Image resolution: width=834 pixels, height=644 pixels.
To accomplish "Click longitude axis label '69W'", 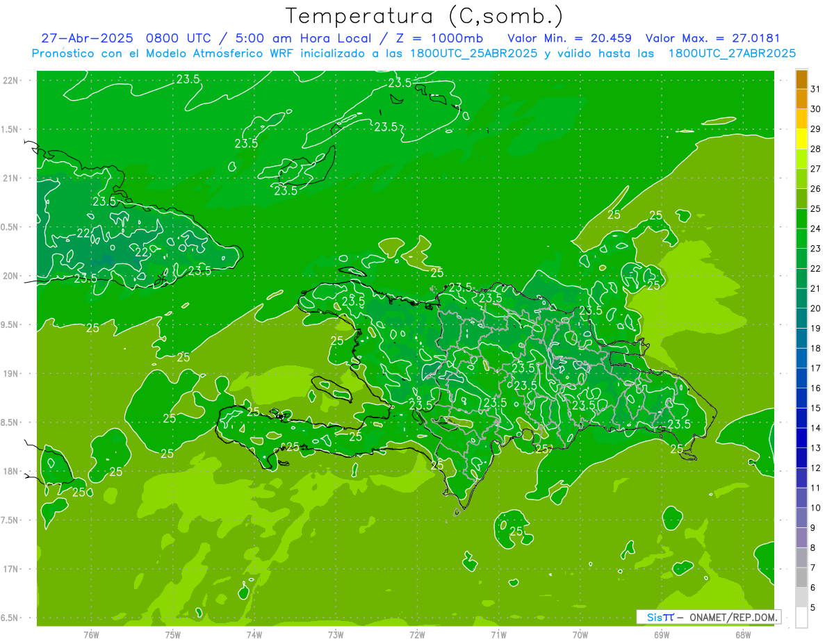I will point(662,634).
